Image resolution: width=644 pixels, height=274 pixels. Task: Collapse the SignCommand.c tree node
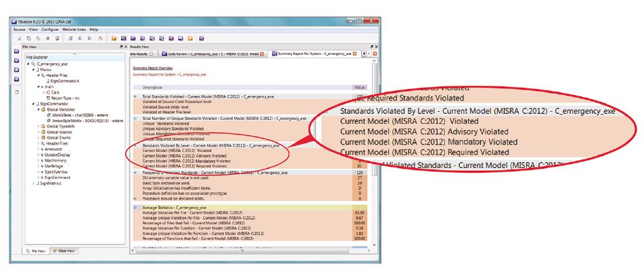tap(33, 104)
